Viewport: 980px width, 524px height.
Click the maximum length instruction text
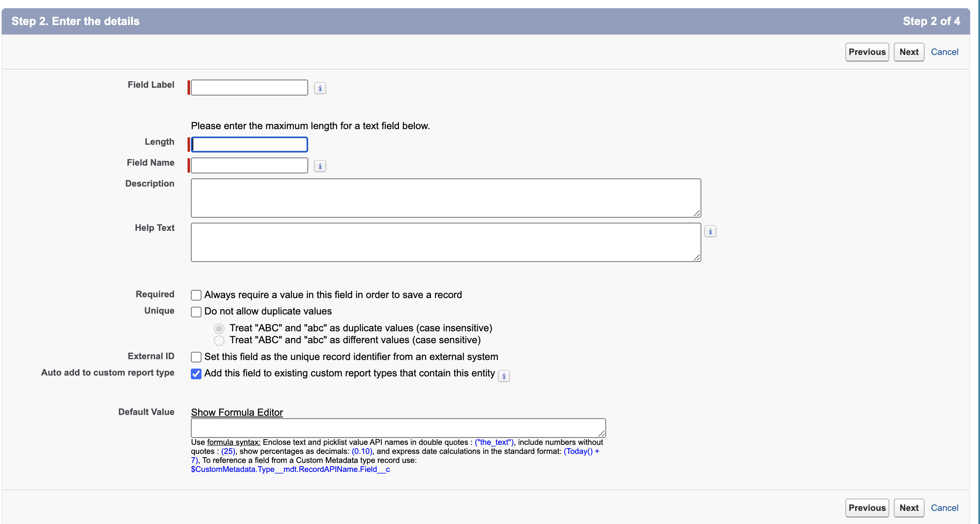point(311,126)
